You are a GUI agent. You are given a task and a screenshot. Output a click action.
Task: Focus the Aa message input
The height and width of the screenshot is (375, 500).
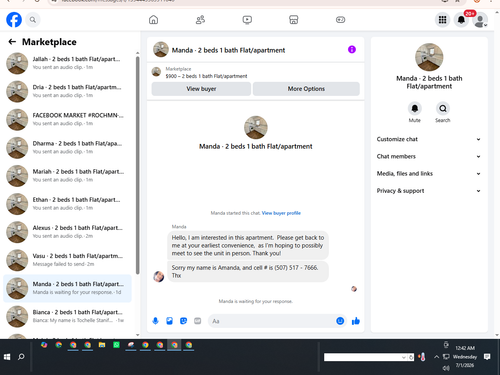click(x=272, y=321)
